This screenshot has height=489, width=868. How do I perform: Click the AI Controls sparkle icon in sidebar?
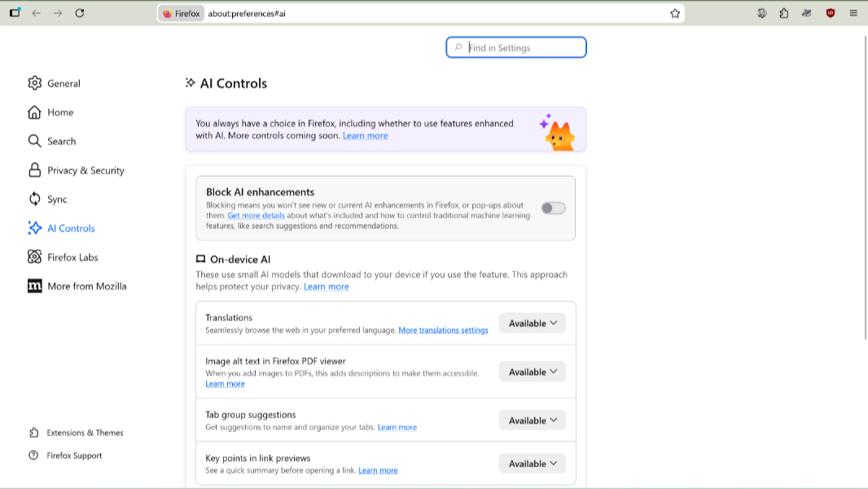(x=34, y=228)
